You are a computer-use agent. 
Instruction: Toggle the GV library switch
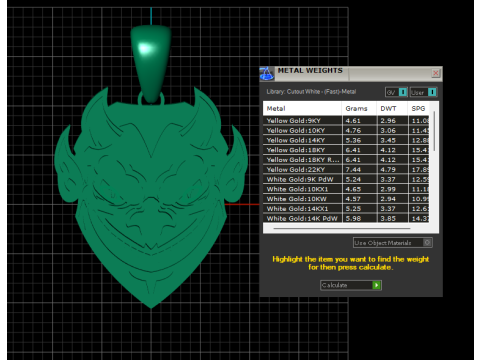[x=396, y=92]
